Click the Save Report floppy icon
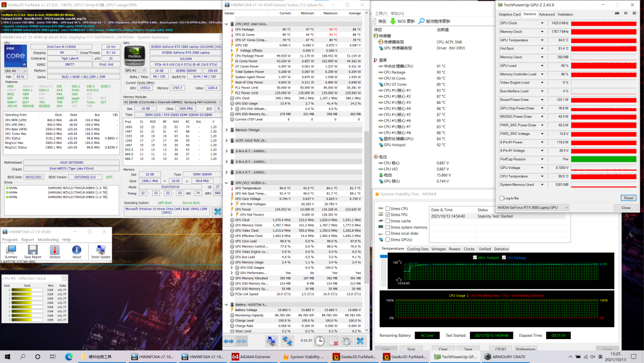644x363 pixels. click(33, 250)
